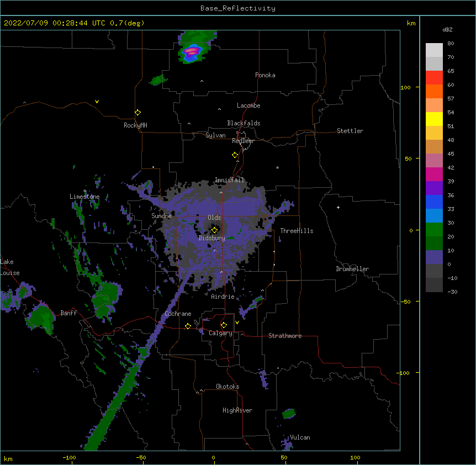Click the Airdrie city label
Screen dimensions: 476x465
pos(223,297)
